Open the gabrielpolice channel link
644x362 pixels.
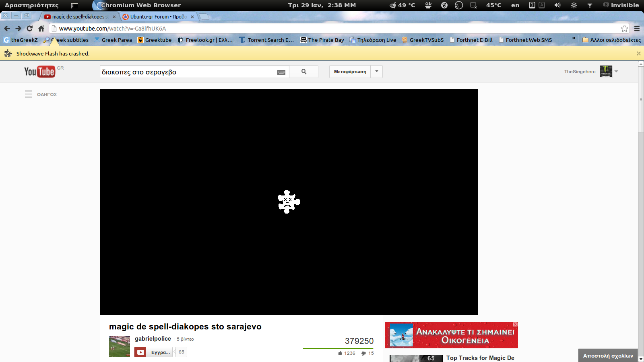point(153,339)
